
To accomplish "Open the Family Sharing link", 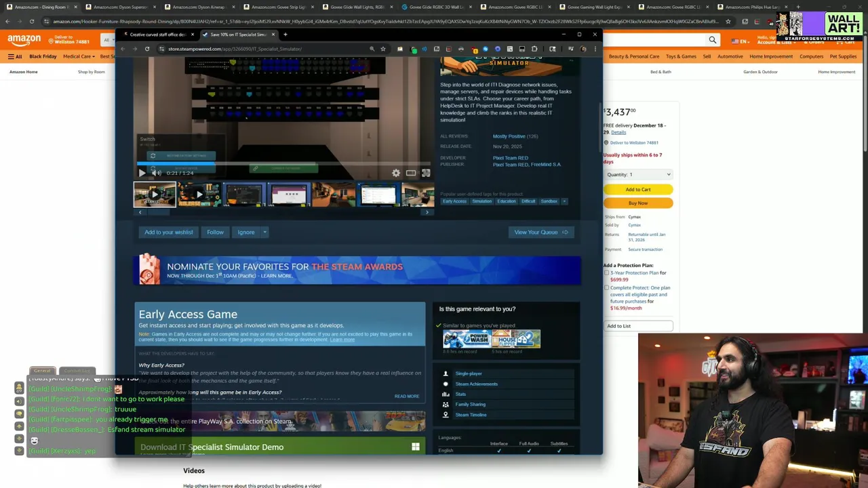I will tap(470, 404).
